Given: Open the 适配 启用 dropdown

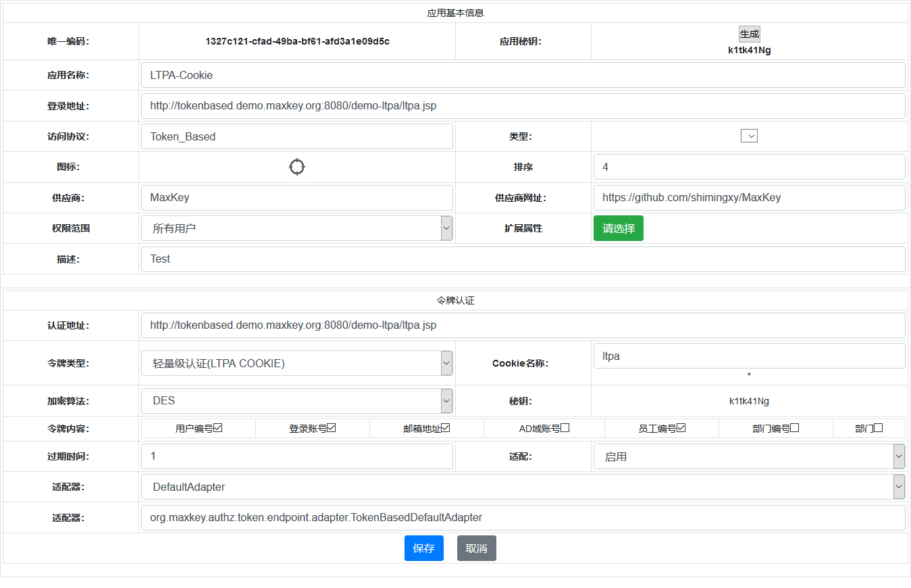Looking at the screenshot, I should click(749, 456).
